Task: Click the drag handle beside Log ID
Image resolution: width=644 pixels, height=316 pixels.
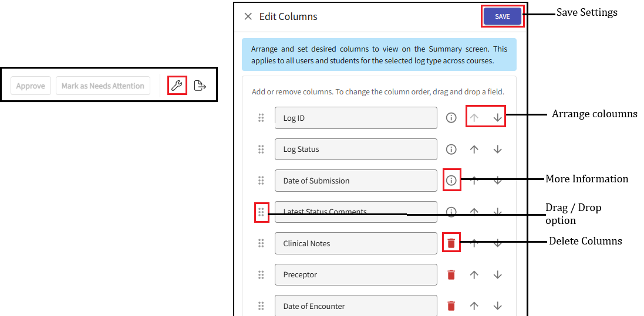Action: coord(261,118)
